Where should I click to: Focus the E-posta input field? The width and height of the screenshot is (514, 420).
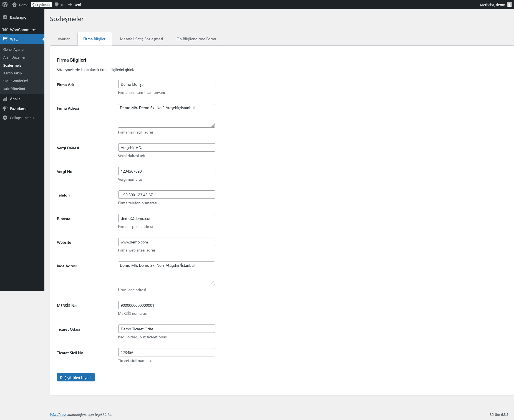[167, 218]
